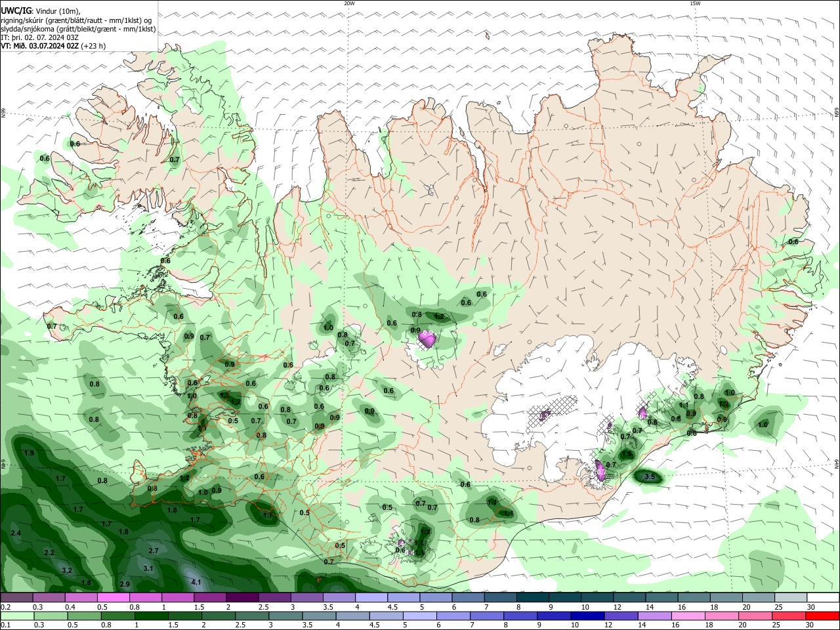
Task: Click the 2.4 precipitation value over the sea
Action: tap(16, 533)
